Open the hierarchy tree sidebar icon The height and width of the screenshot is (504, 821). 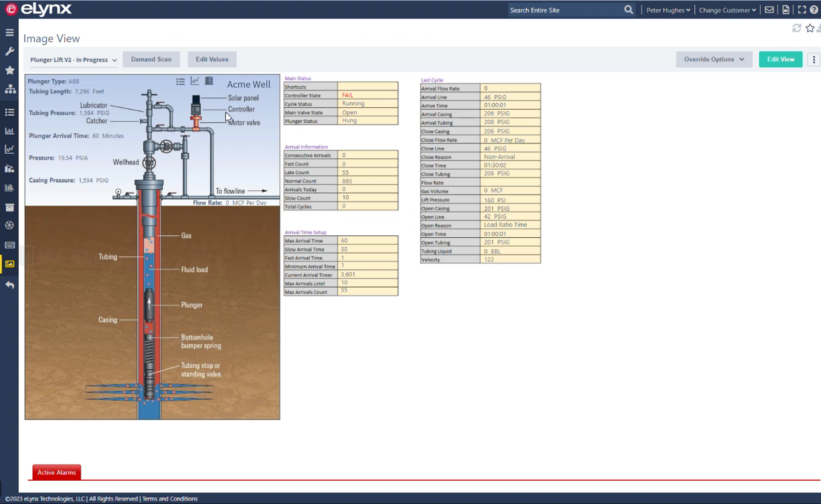tap(10, 89)
